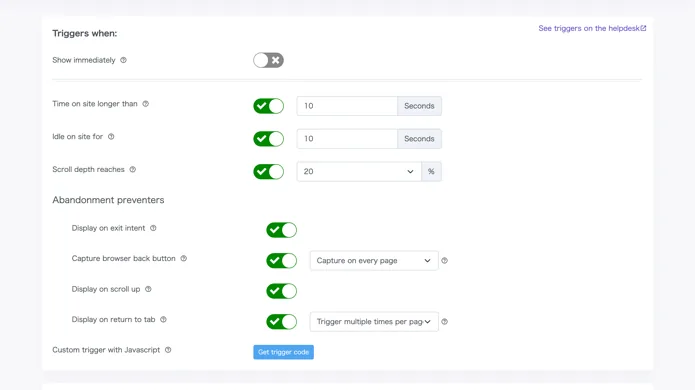
Task: Click the Triggers when: heading
Action: coord(85,33)
